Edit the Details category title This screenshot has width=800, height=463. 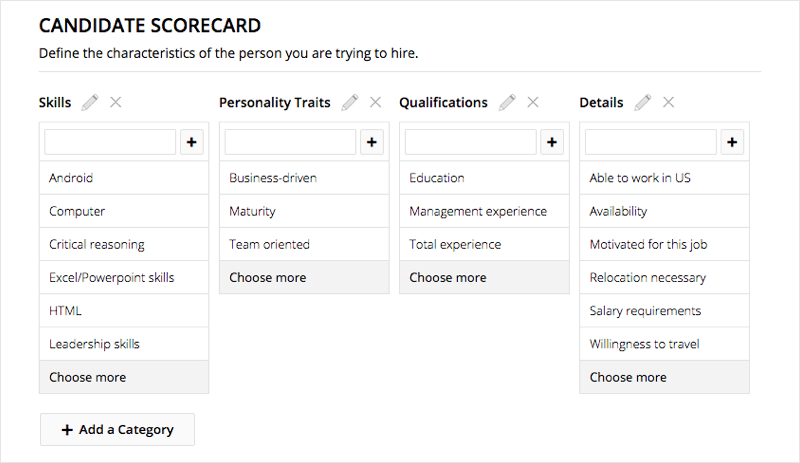coord(643,102)
